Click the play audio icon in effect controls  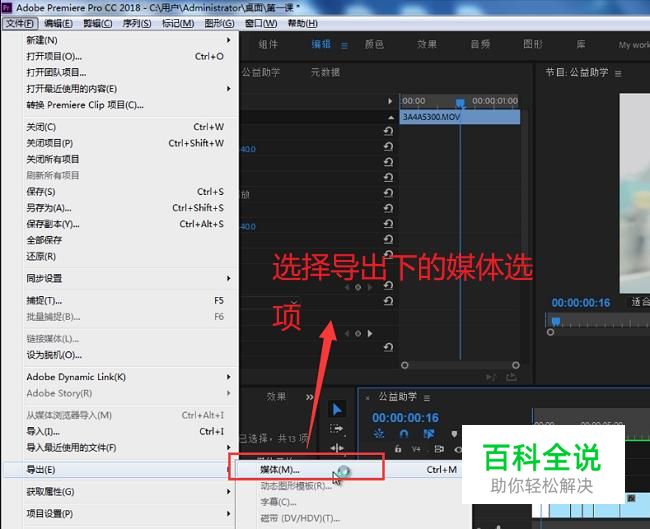click(x=491, y=377)
